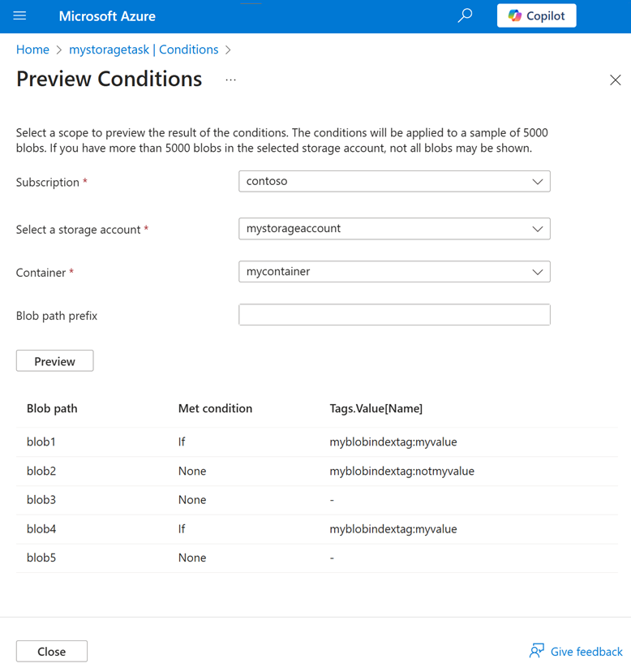
Task: Close the preview with the Close button
Action: click(51, 651)
